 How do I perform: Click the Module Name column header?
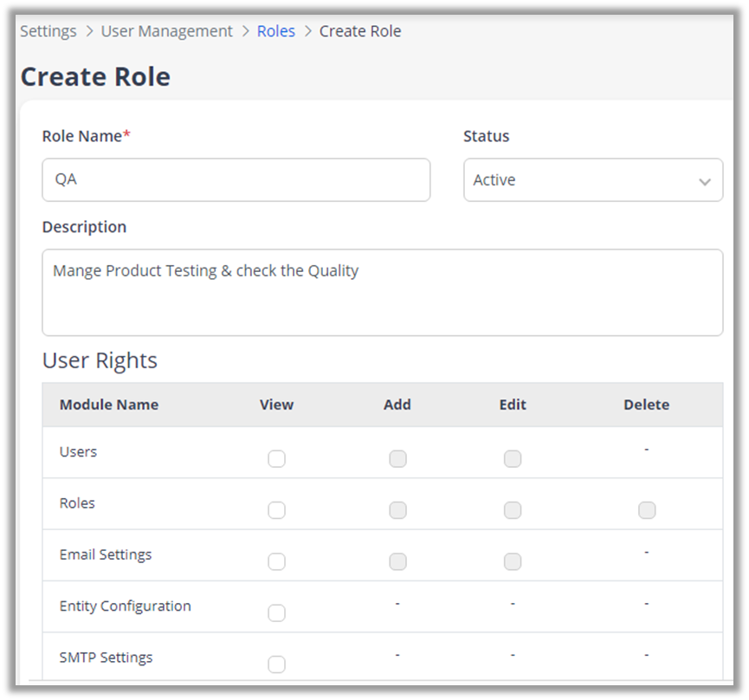point(109,405)
